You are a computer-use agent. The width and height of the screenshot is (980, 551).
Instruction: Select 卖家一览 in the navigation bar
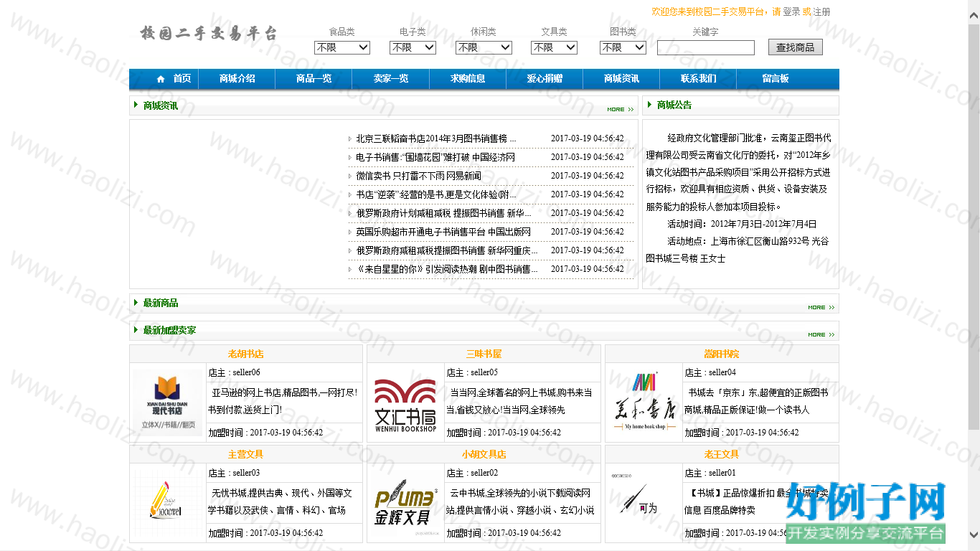[390, 79]
